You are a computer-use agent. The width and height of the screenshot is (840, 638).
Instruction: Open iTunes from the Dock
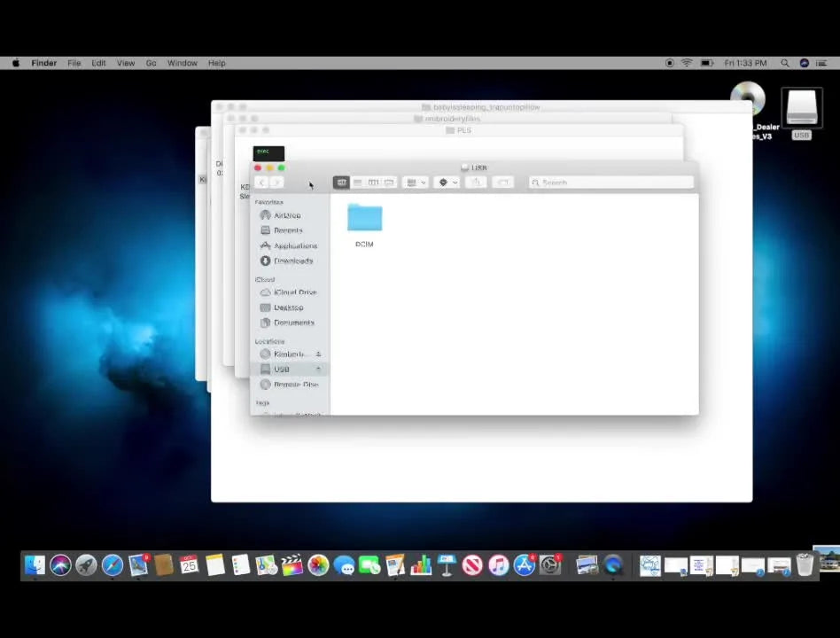(498, 565)
